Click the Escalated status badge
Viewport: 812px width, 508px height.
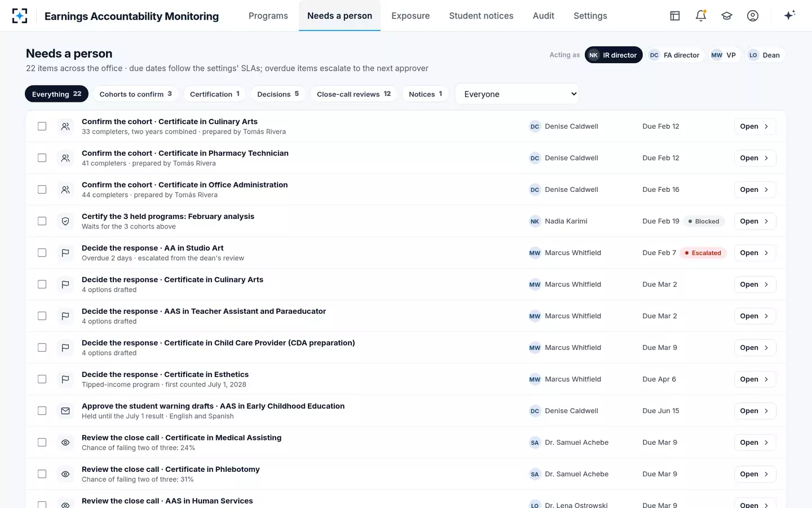pyautogui.click(x=703, y=253)
